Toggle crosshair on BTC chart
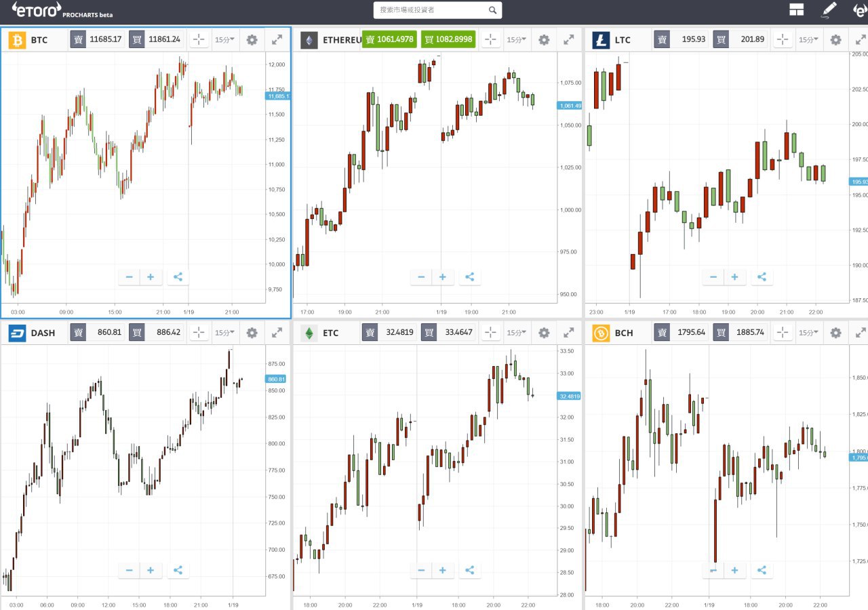The height and width of the screenshot is (610, 868). point(199,40)
